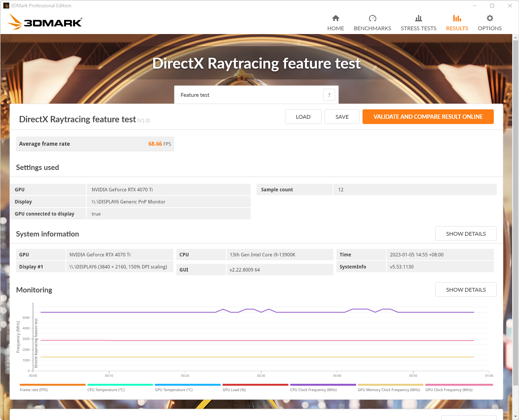Toggle GPU Load (%) legend item
This screenshot has width=519, height=420.
point(255,388)
